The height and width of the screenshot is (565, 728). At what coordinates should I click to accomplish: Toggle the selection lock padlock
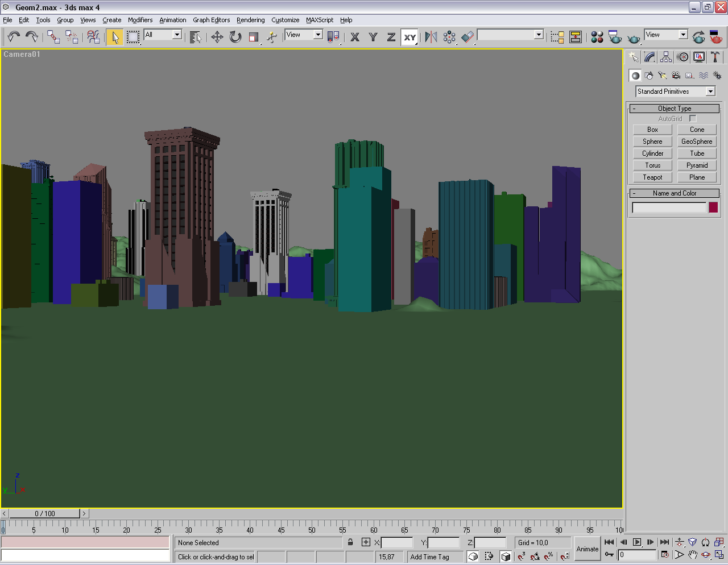[x=350, y=542]
